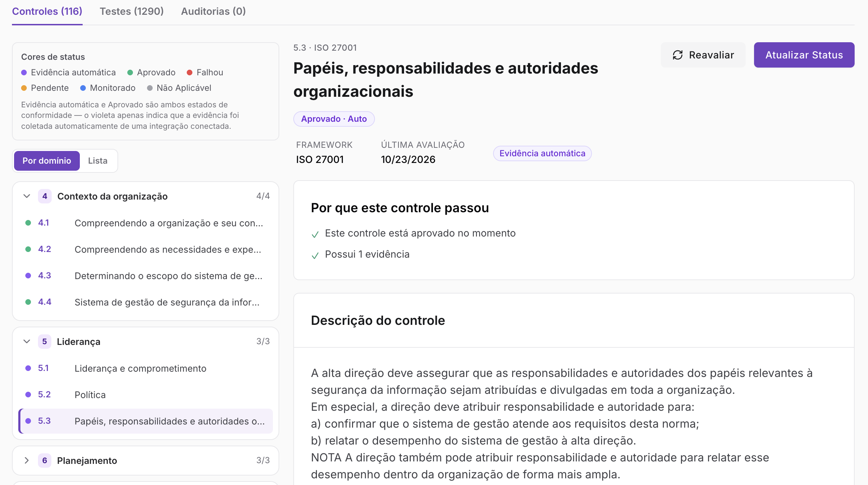Click the Descrição do controle heading
The image size is (868, 485).
click(x=378, y=321)
